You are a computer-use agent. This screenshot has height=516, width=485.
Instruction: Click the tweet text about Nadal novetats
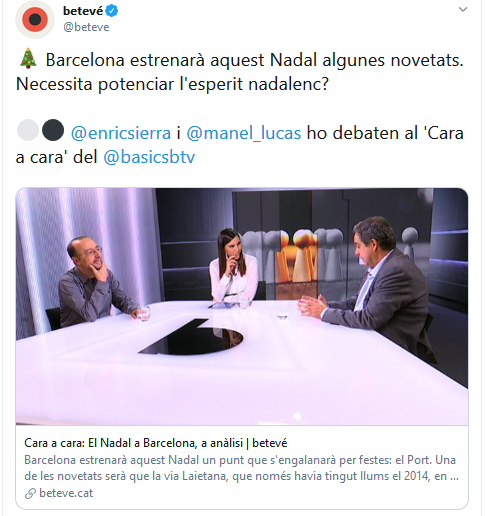[239, 72]
